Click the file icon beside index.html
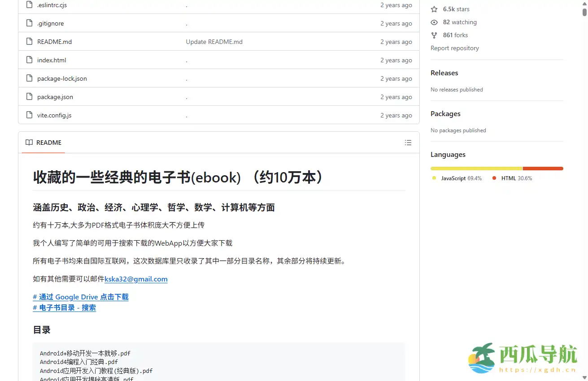 (29, 60)
